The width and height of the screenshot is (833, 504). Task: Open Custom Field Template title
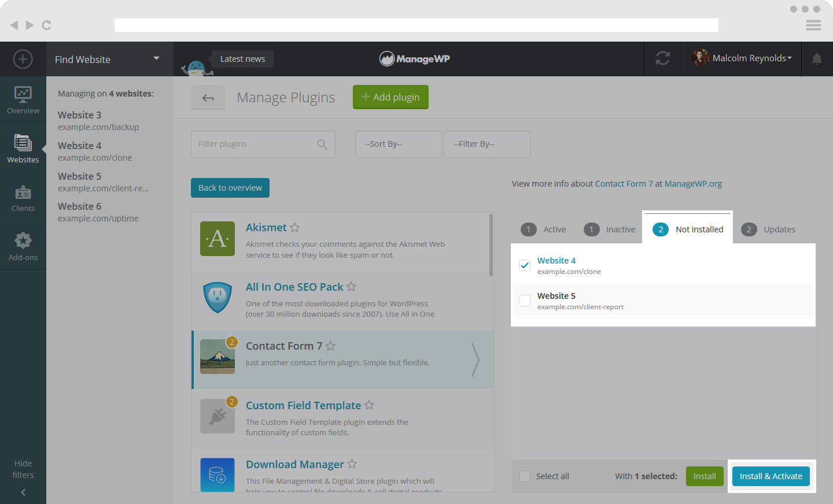click(303, 406)
